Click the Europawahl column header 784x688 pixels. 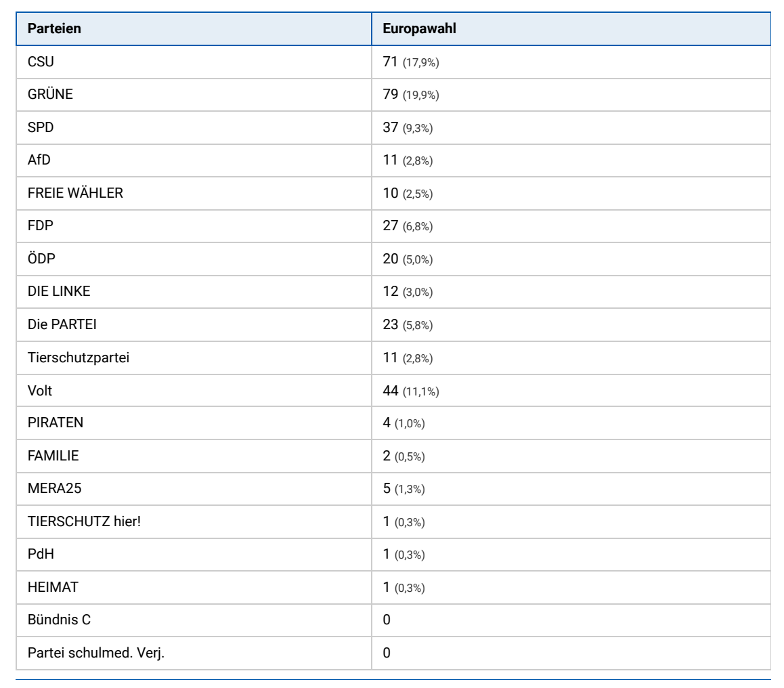point(571,28)
